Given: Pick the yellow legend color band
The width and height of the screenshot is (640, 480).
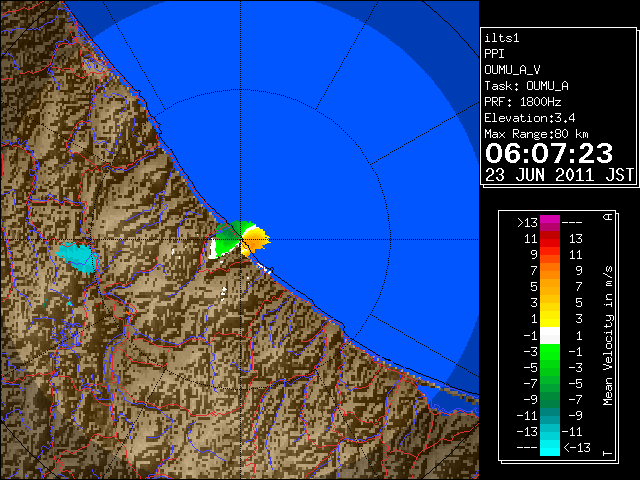Looking at the screenshot, I should pos(550,319).
